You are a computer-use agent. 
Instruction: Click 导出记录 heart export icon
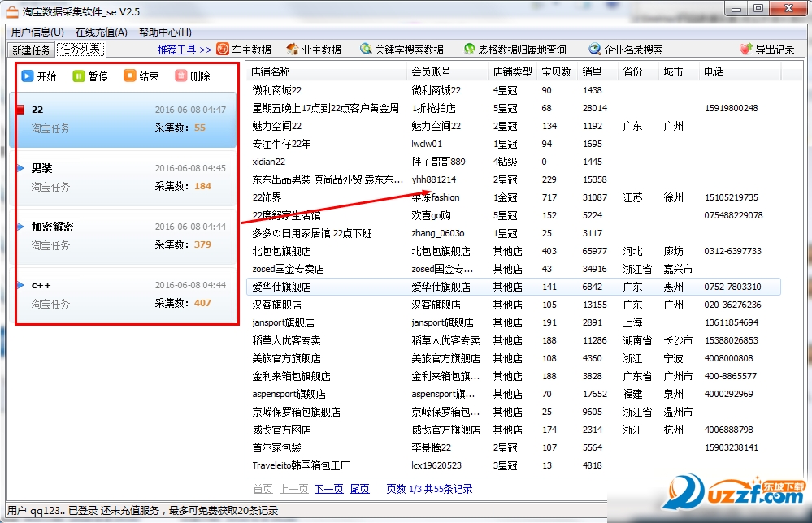745,50
